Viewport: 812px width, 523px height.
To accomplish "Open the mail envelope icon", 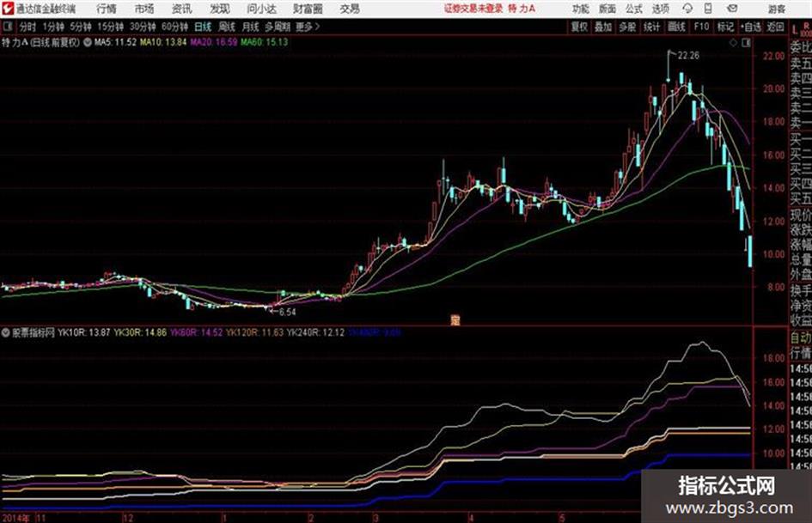I will (x=732, y=9).
